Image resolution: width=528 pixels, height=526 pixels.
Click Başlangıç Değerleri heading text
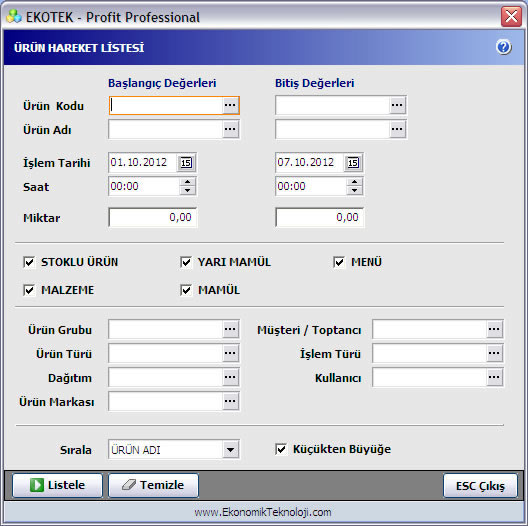162,83
